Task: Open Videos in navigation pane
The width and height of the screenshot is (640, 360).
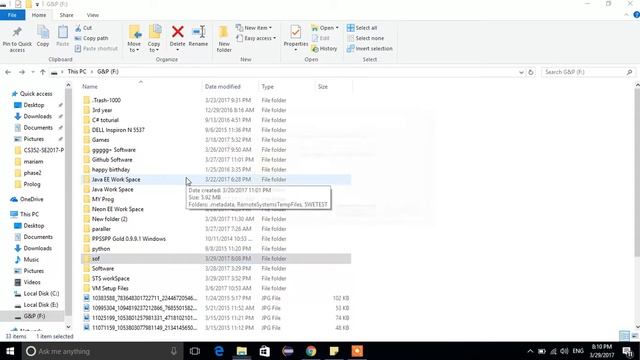Action: [32, 282]
